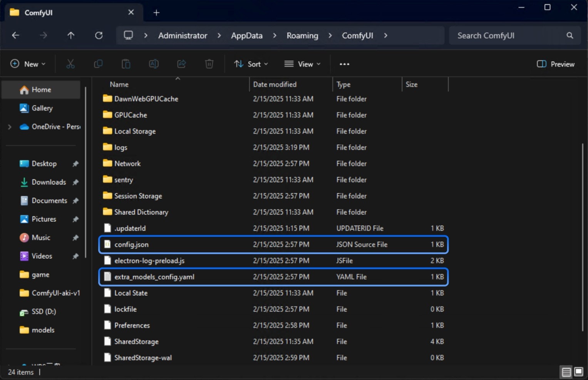
Task: Open the See more menu
Action: (344, 64)
